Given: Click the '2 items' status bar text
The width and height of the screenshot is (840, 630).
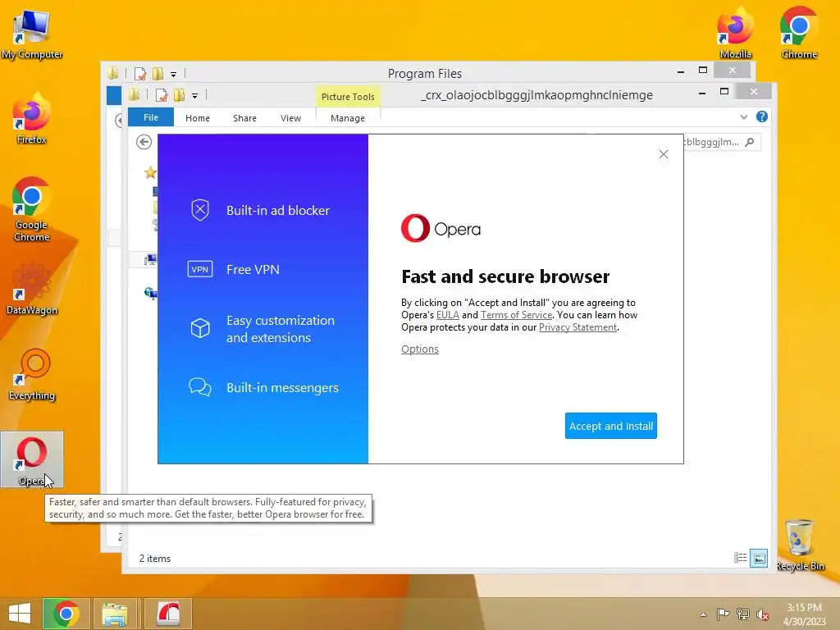Looking at the screenshot, I should pyautogui.click(x=155, y=558).
